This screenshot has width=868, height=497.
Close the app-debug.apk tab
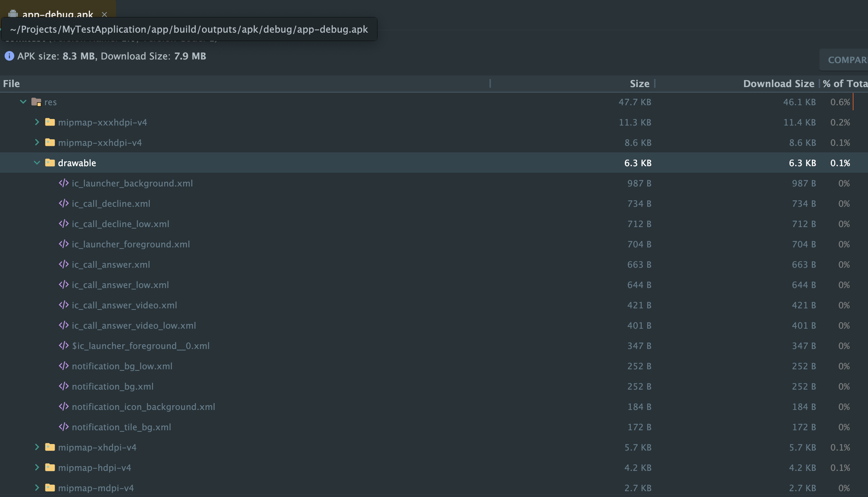(x=104, y=15)
